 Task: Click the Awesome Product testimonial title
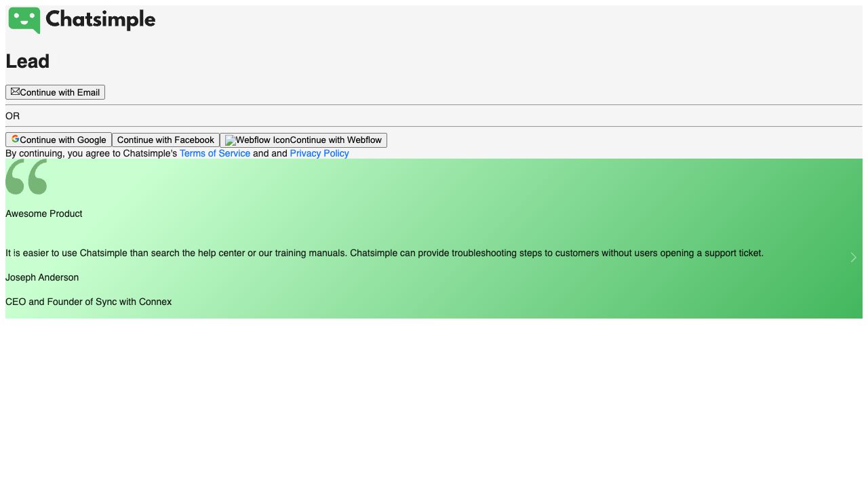[x=44, y=213]
